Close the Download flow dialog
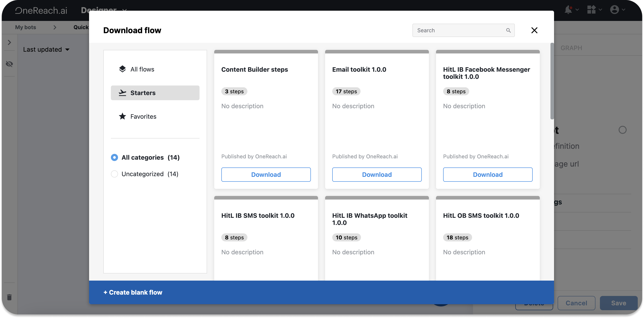644x318 pixels. (534, 30)
